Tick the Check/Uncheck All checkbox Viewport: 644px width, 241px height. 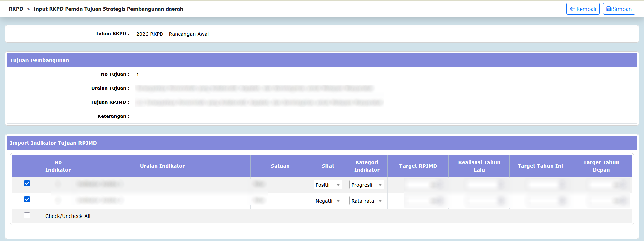pyautogui.click(x=27, y=215)
